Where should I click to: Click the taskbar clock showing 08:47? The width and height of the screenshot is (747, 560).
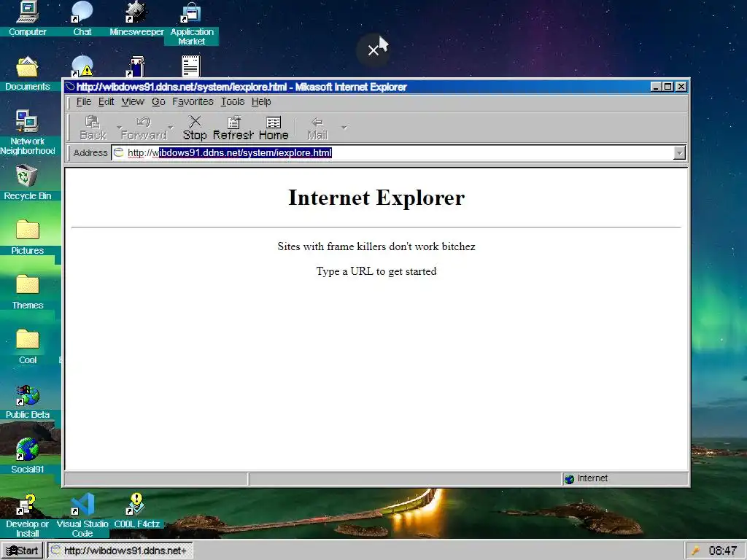pyautogui.click(x=722, y=551)
